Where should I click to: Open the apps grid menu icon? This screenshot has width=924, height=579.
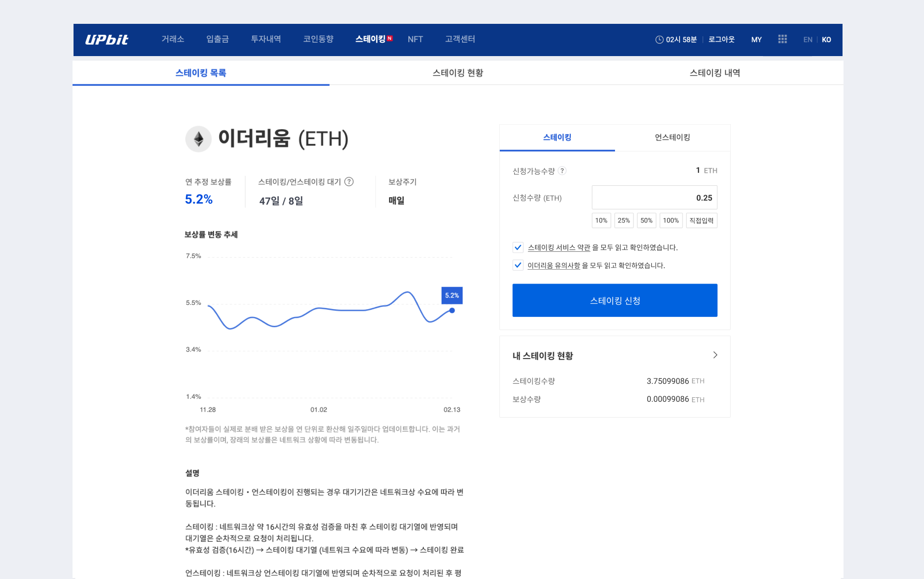tap(782, 39)
